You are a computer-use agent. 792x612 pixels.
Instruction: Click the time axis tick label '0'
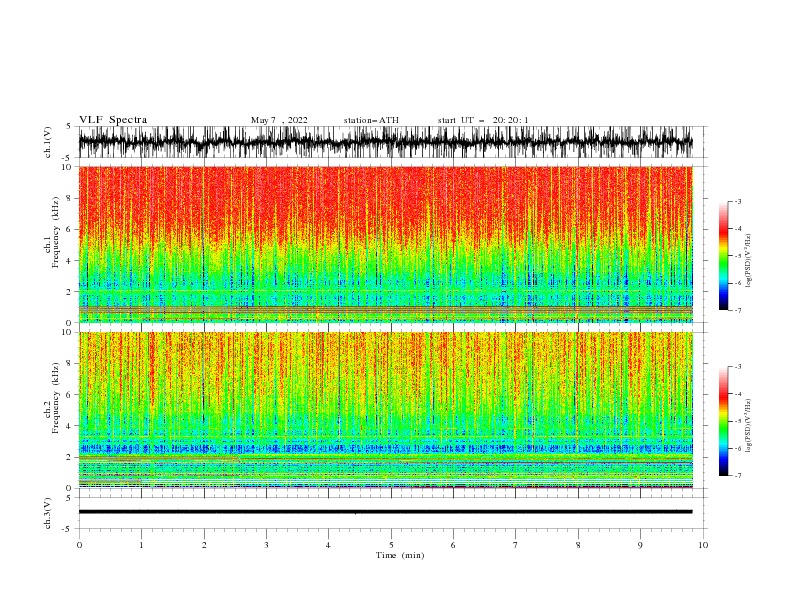79,545
